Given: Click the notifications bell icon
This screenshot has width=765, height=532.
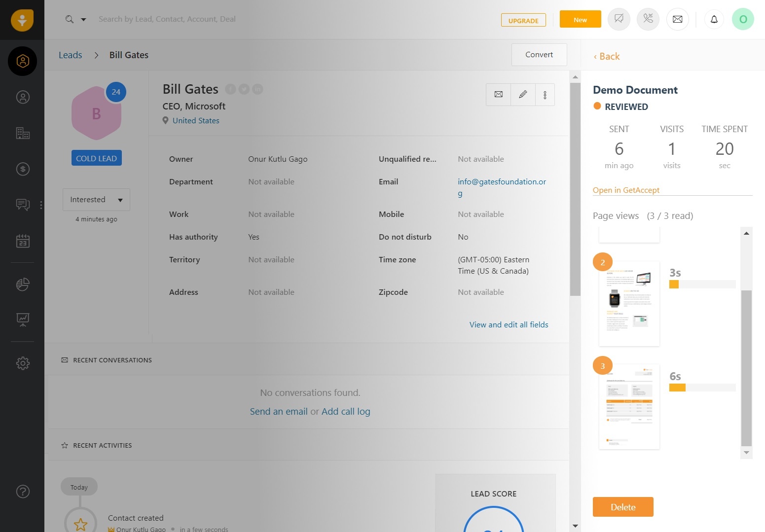Looking at the screenshot, I should [x=714, y=19].
